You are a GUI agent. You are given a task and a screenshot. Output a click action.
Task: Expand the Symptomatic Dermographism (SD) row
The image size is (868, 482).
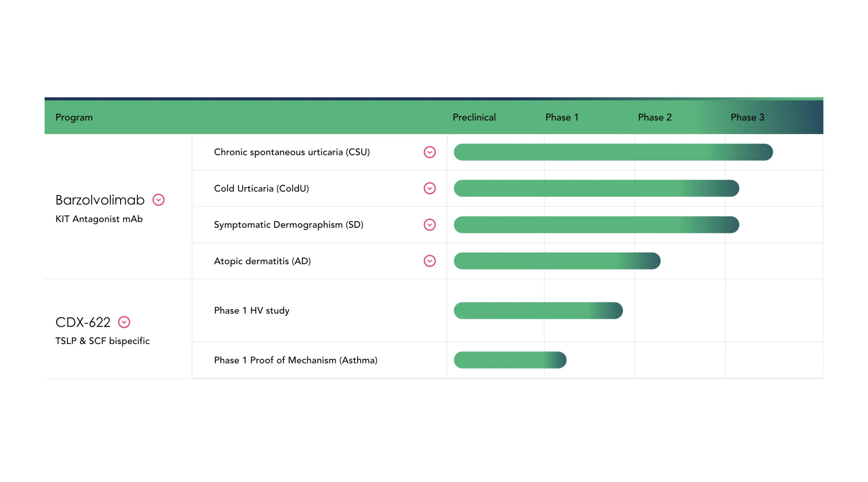coord(430,225)
